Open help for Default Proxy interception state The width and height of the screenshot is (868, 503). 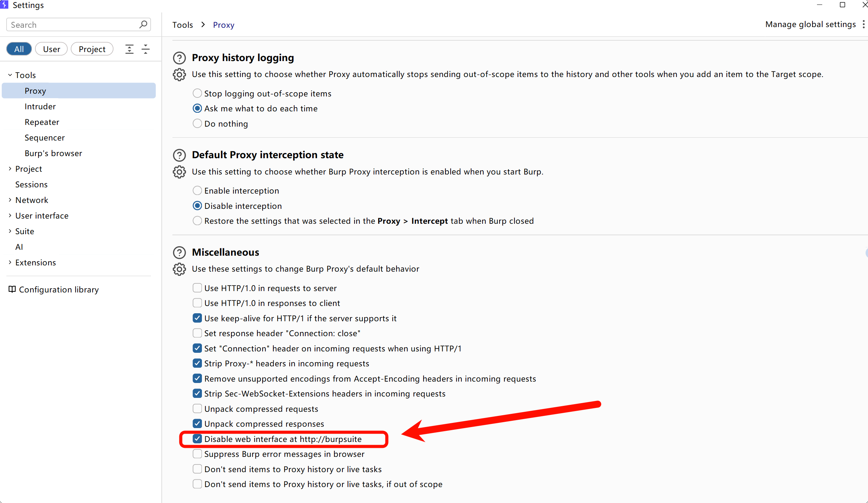tap(179, 155)
